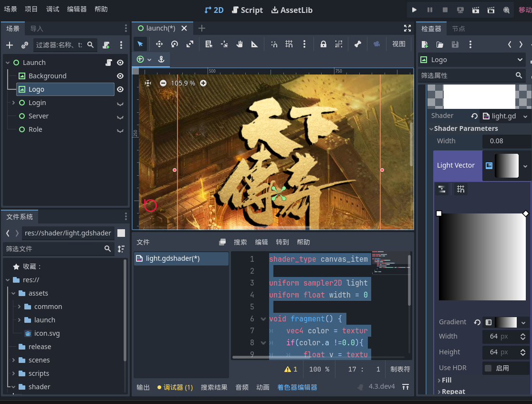Switch to the Script workspace

[247, 10]
